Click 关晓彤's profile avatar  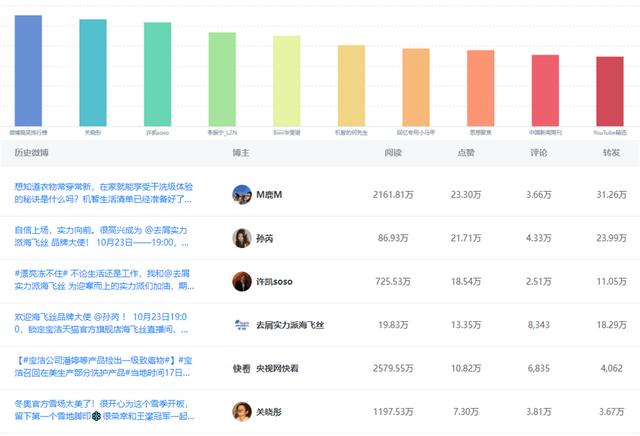pos(241,411)
